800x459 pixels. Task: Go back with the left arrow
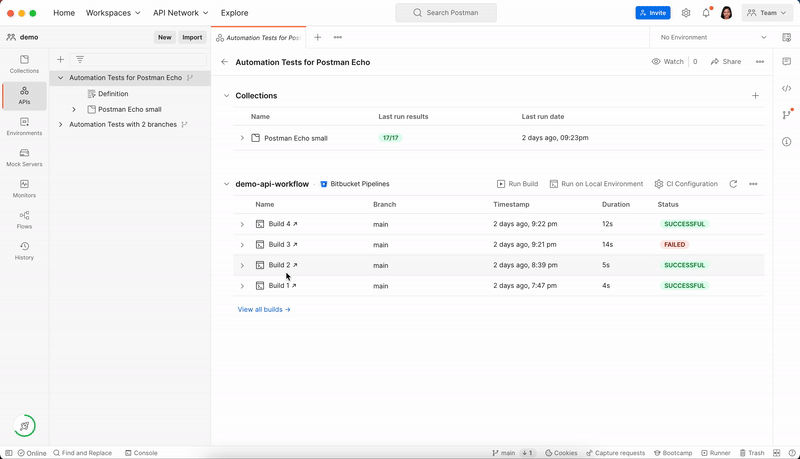coord(224,62)
